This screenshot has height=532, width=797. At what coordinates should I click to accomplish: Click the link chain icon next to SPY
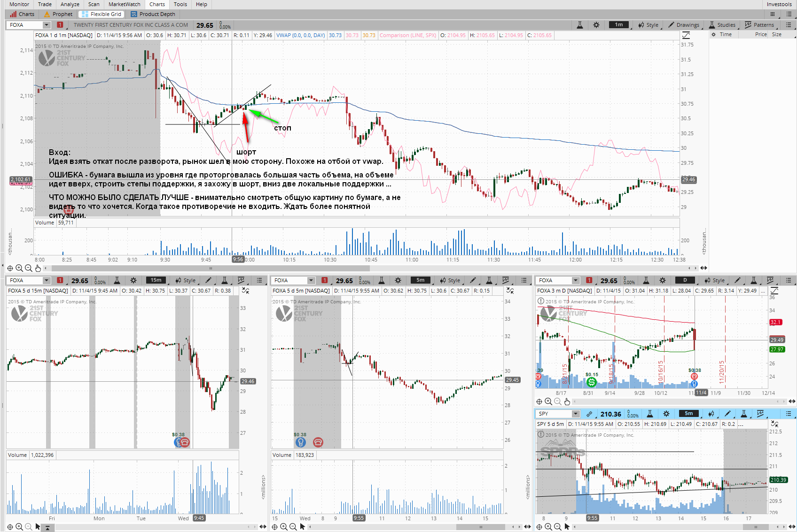point(589,414)
